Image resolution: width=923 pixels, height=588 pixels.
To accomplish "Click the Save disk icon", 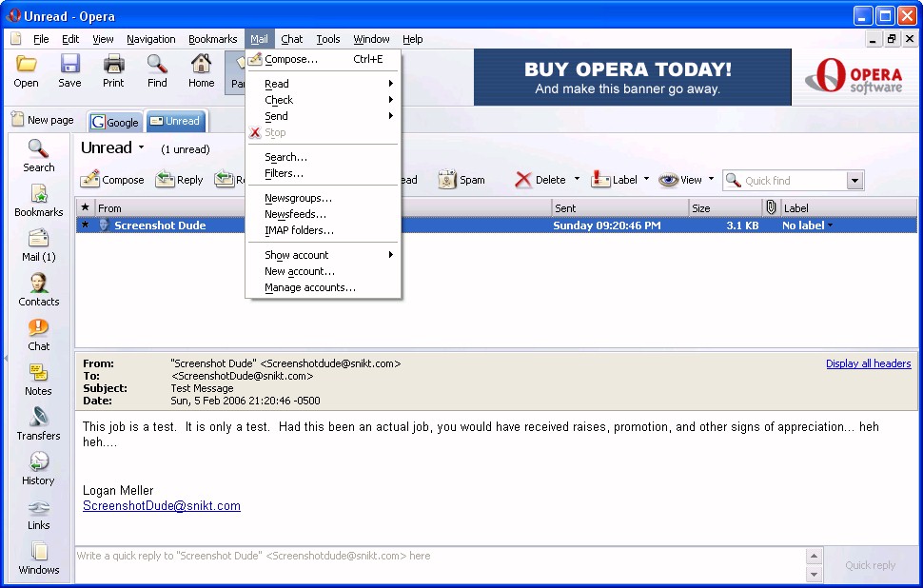I will 69,70.
